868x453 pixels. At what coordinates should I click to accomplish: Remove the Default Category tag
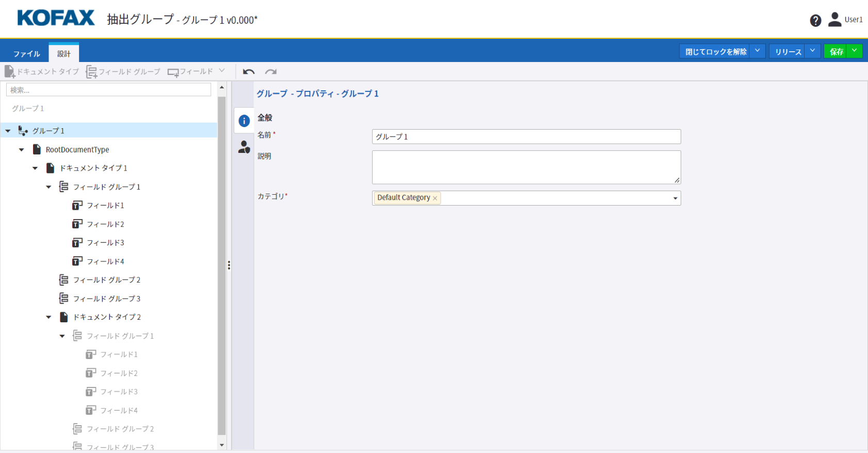pos(435,198)
